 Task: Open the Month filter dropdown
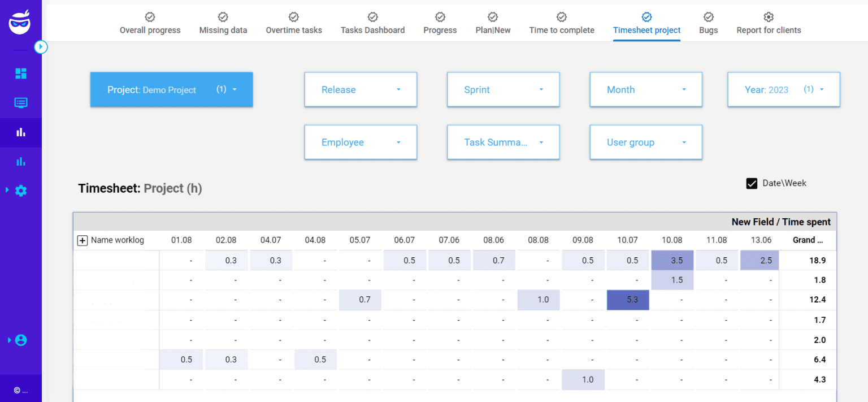[646, 89]
